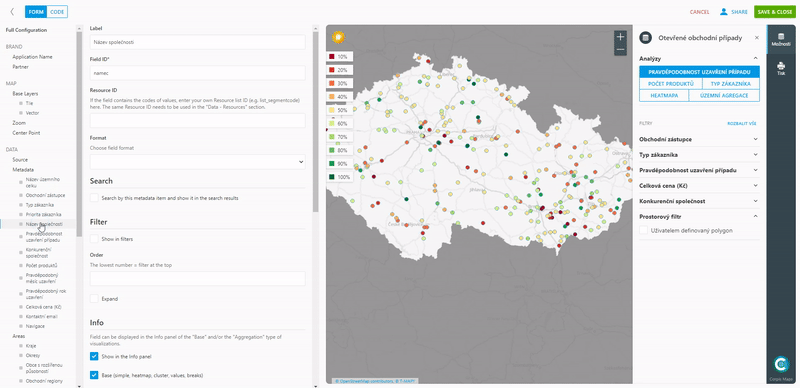The width and height of the screenshot is (800, 388).
Task: Expand the Typ zákazníka filter
Action: pos(699,154)
